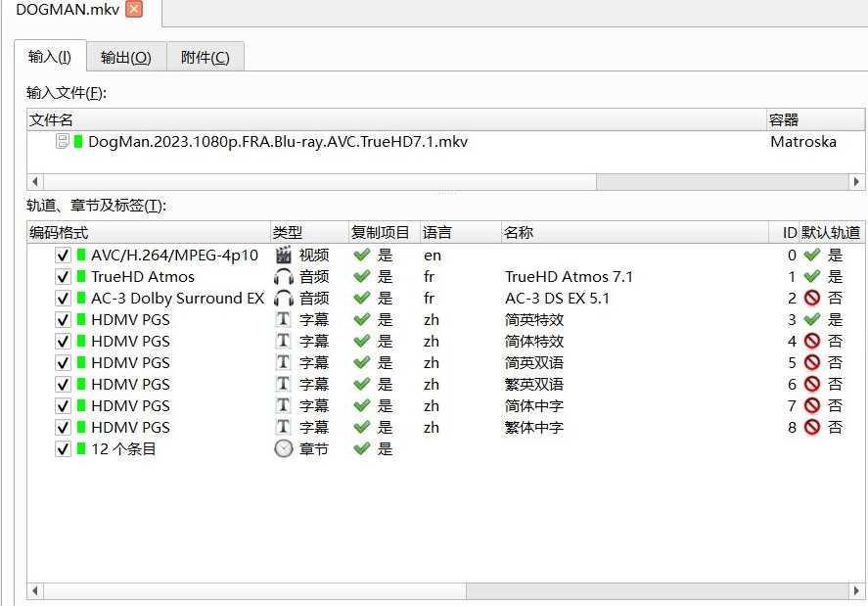
Task: Click the close icon on DOGMAN.mkv tab
Action: tap(134, 10)
